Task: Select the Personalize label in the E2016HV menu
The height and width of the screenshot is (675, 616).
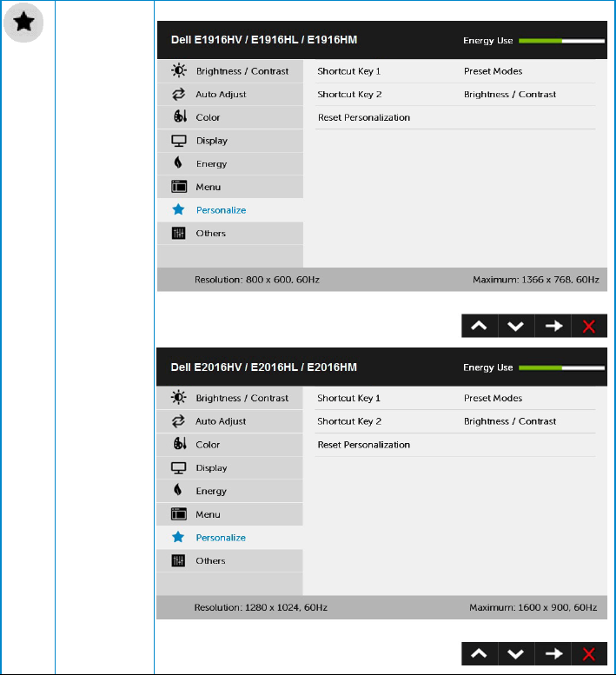Action: [221, 538]
